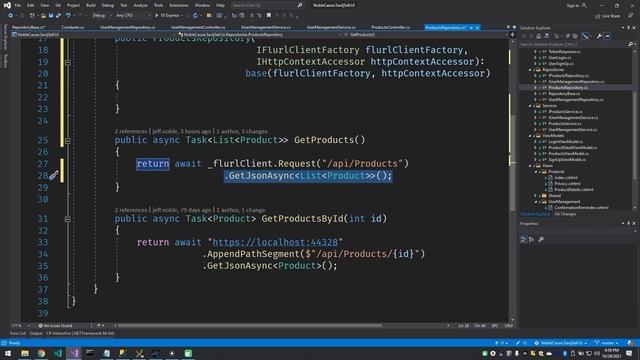Open the Visual Studio taskbar icon
The width and height of the screenshot is (640, 360).
[x=74, y=353]
